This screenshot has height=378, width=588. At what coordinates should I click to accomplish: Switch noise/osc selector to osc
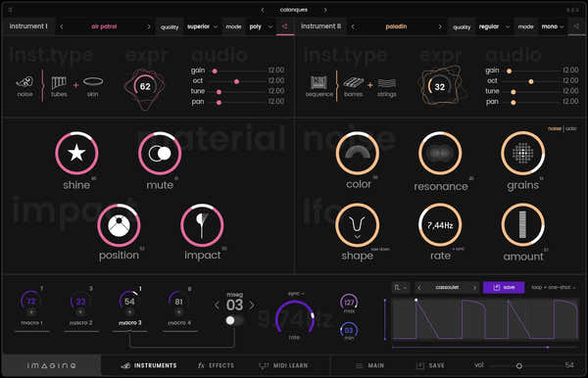tap(570, 128)
